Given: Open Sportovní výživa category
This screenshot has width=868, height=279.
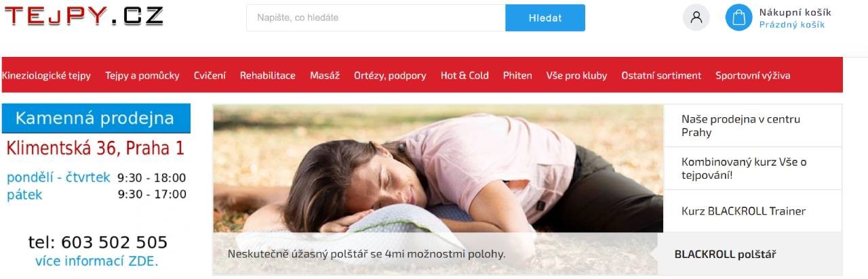Looking at the screenshot, I should click(753, 75).
